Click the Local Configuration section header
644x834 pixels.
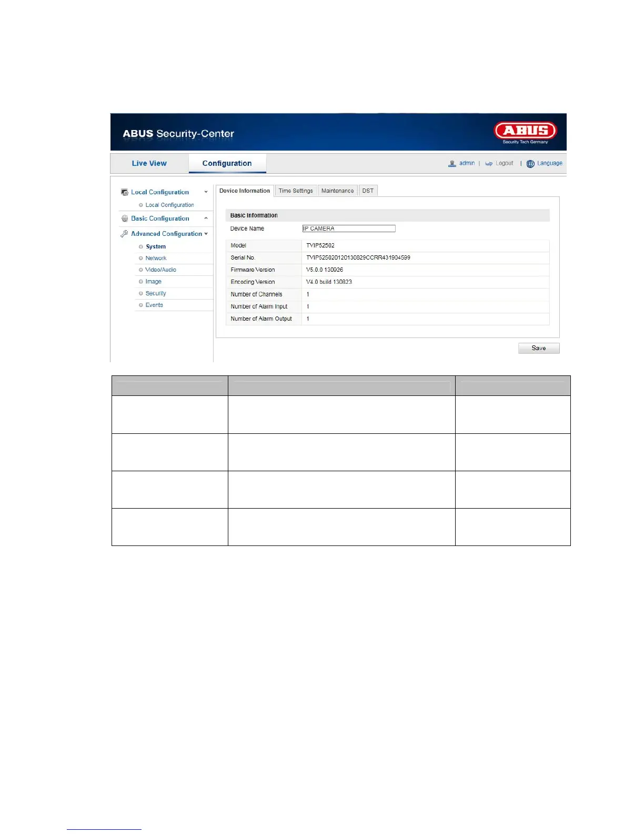pyautogui.click(x=160, y=192)
